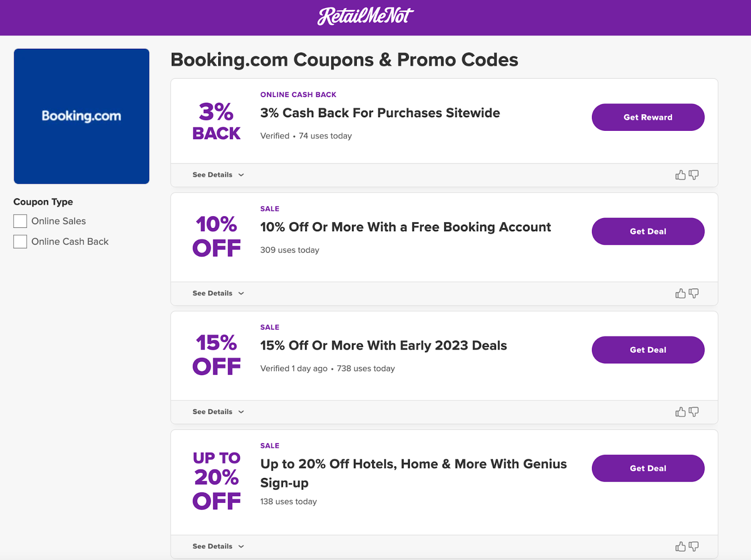This screenshot has height=560, width=751.
Task: Dislike the 10% Off Booking Account deal
Action: coord(694,294)
